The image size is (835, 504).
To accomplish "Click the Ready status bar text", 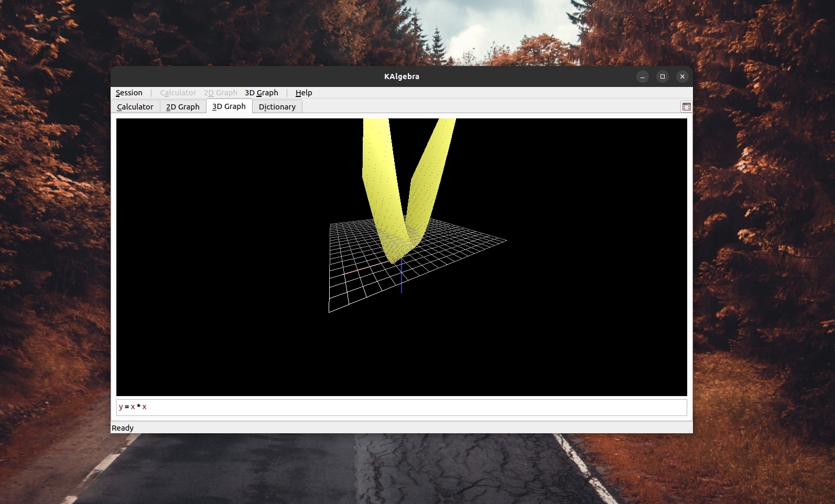I will 123,428.
